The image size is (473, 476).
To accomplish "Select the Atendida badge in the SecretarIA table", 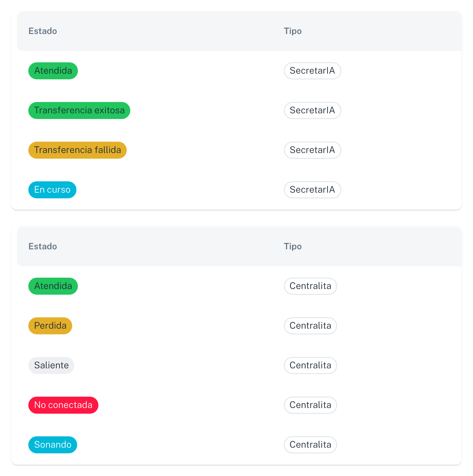I will tap(53, 71).
